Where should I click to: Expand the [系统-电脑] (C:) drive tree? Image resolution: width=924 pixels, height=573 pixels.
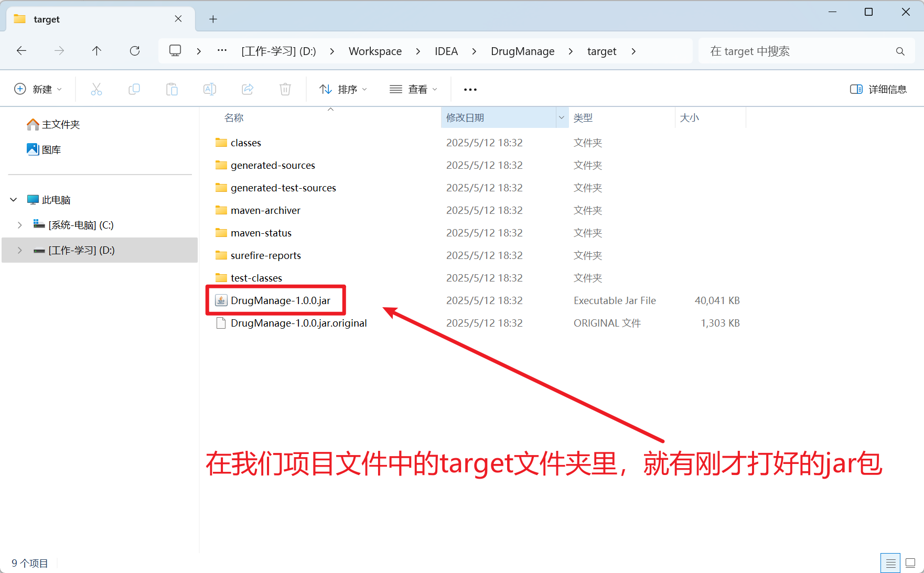(19, 225)
